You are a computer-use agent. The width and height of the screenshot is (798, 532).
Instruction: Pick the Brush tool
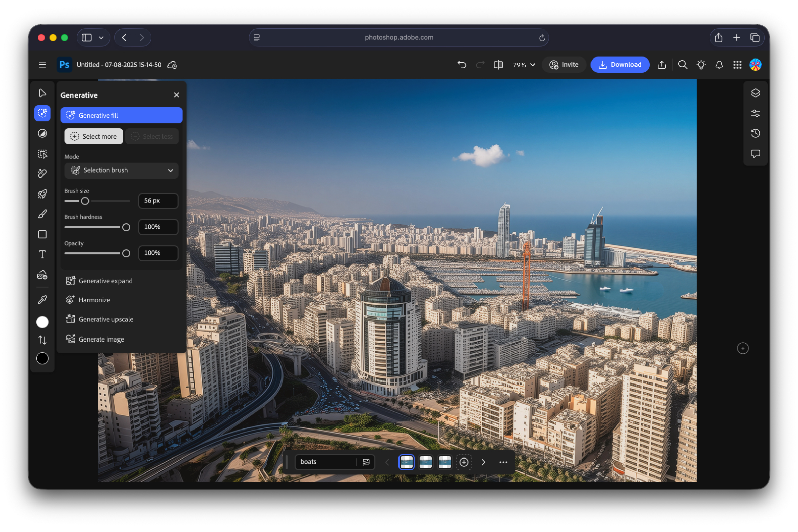click(43, 214)
